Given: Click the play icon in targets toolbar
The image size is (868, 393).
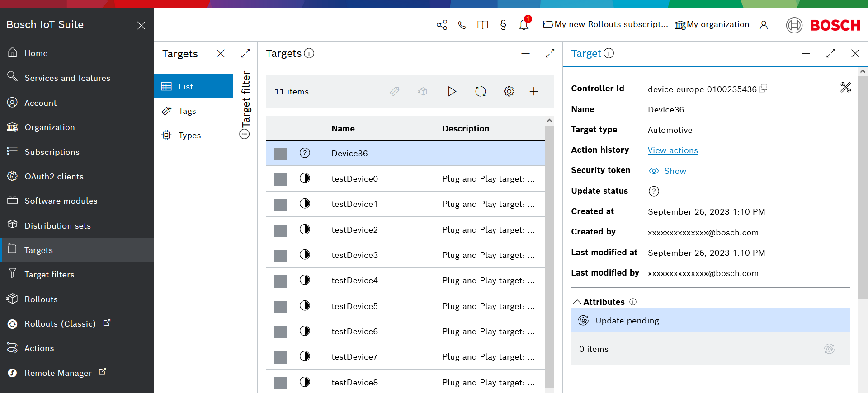Looking at the screenshot, I should (x=452, y=92).
